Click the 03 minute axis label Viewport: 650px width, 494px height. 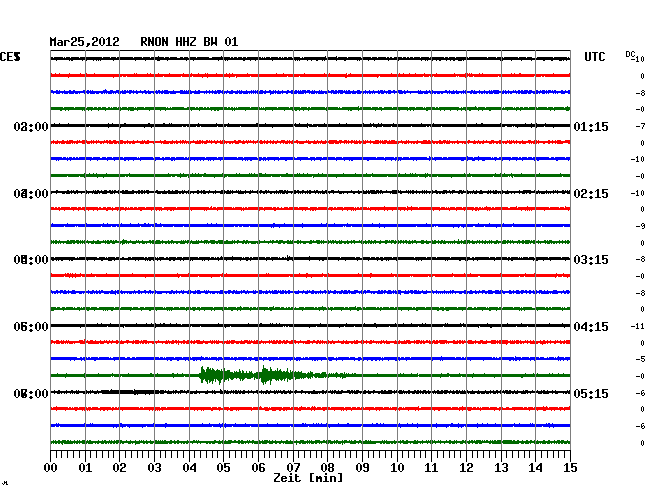coord(154,468)
